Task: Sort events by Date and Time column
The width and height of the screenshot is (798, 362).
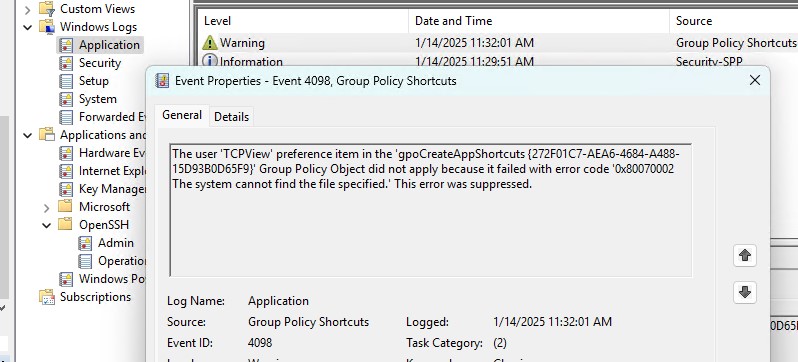Action: pos(538,21)
